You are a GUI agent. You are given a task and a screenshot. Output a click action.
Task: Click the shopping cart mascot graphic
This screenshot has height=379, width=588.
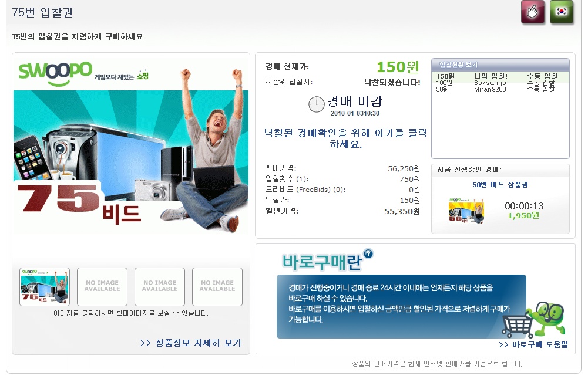pyautogui.click(x=533, y=320)
